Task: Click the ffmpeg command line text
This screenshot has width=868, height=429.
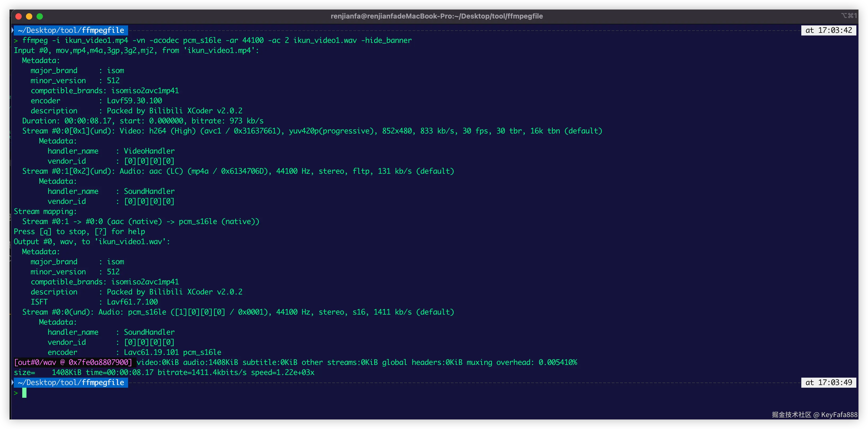Action: [217, 41]
